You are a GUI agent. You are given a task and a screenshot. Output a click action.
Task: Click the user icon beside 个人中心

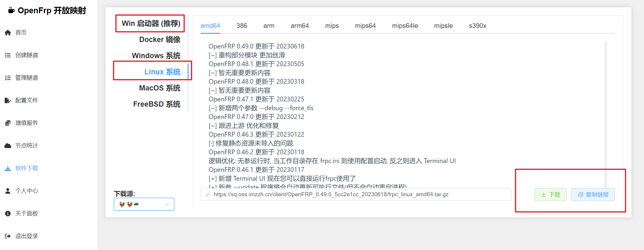8,191
